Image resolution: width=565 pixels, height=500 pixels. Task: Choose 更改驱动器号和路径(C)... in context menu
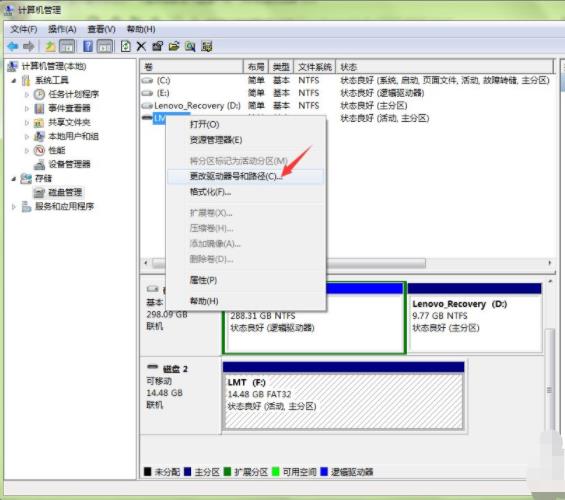pos(246,177)
